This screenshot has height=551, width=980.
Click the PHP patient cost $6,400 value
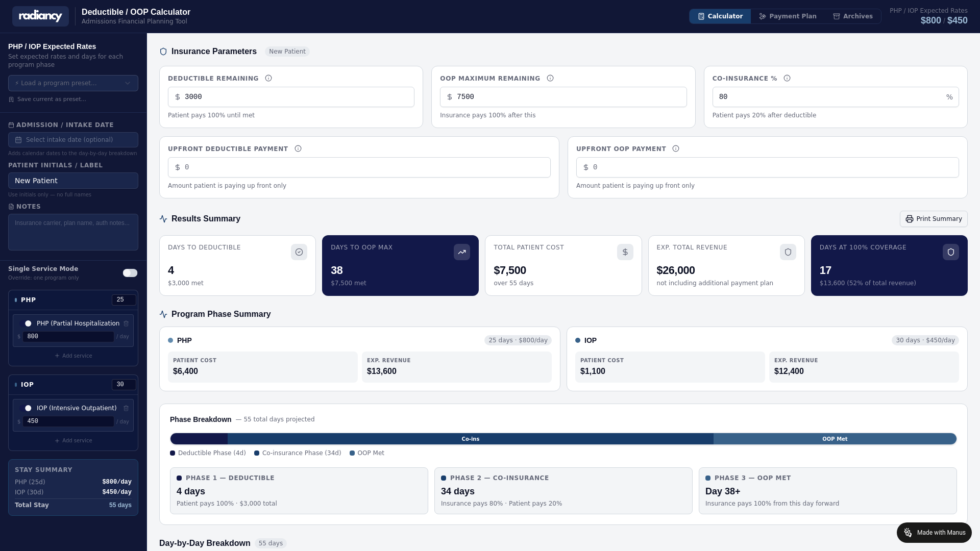[x=185, y=371]
